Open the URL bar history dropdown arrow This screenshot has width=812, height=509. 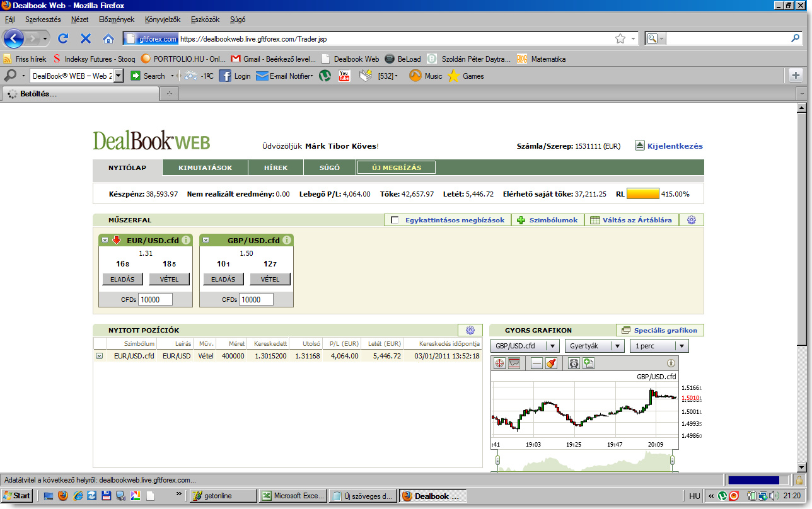coord(633,38)
